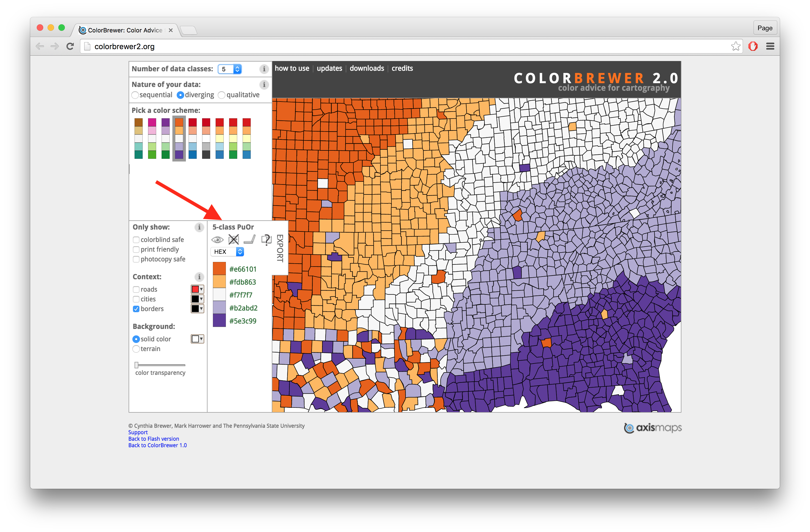
Task: Bookmark page using the star icon
Action: 735,46
